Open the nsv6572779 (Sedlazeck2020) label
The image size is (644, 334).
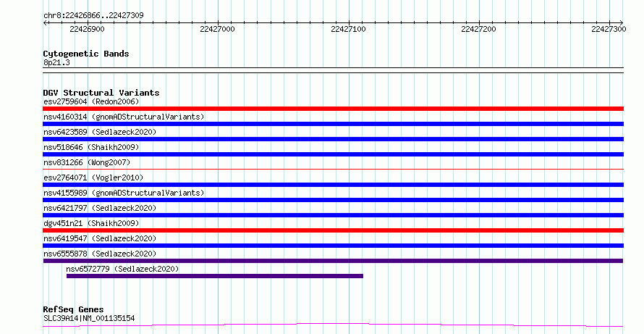coord(122,269)
